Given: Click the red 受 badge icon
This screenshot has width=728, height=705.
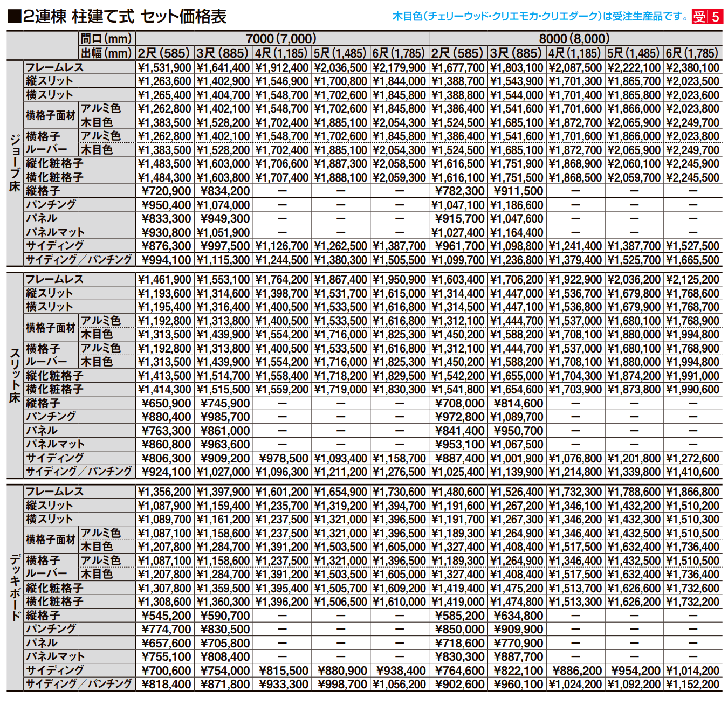Looking at the screenshot, I should click(699, 17).
